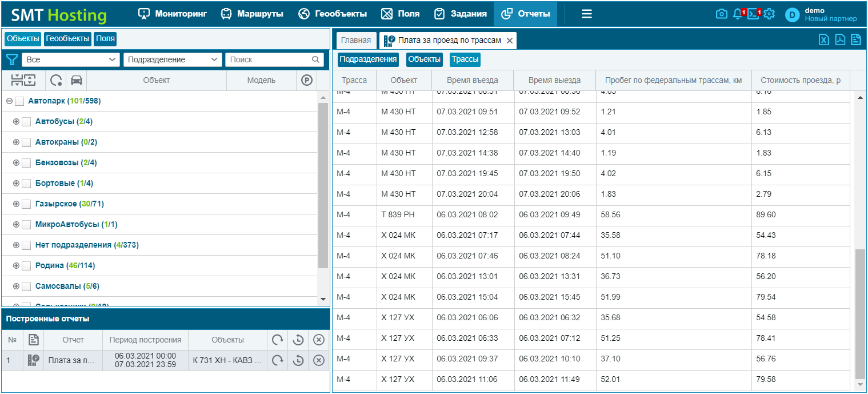Check the Бортовые checkbox
The width and height of the screenshot is (868, 394).
[x=26, y=184]
